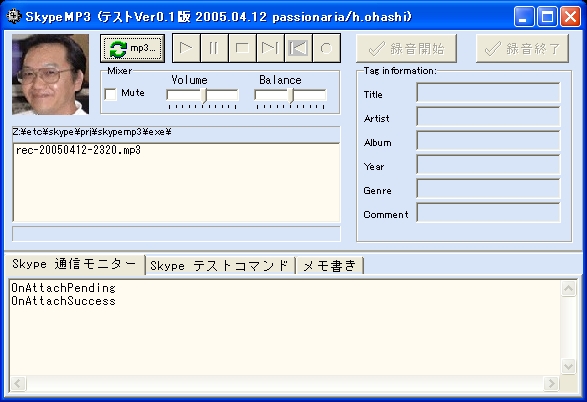Switch to Skype テストコマンド tab
587x402 pixels.
(220, 266)
